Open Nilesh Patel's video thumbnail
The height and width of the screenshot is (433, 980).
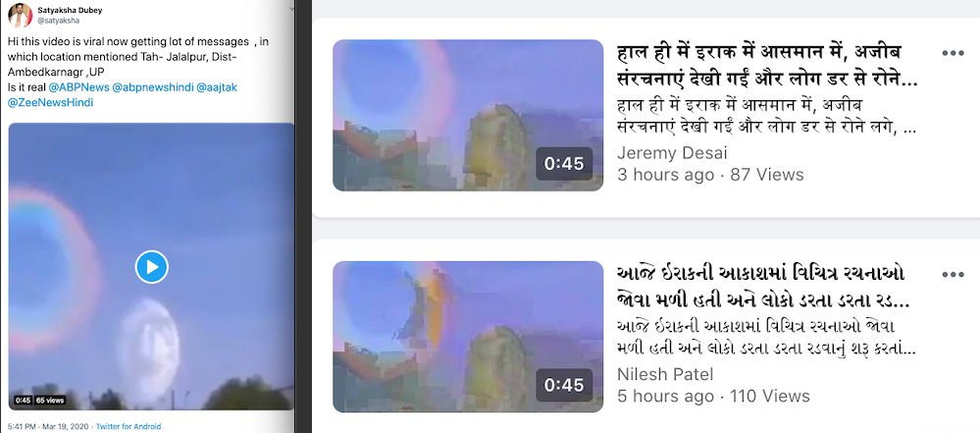[468, 337]
